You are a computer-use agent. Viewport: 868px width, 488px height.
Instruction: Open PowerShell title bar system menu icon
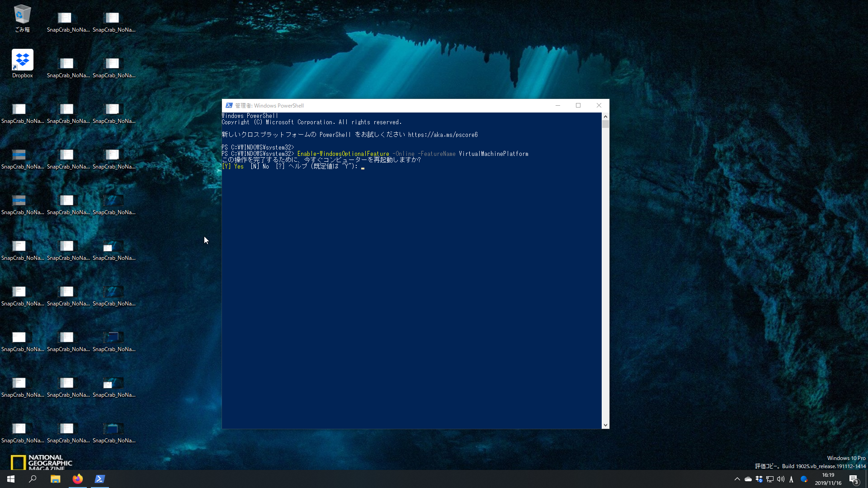[x=229, y=105]
